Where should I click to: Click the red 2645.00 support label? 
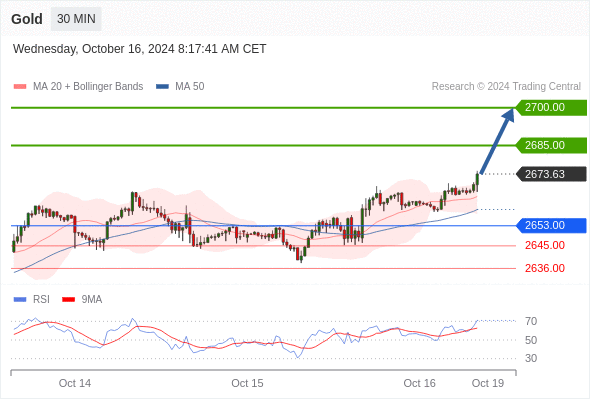pyautogui.click(x=545, y=245)
